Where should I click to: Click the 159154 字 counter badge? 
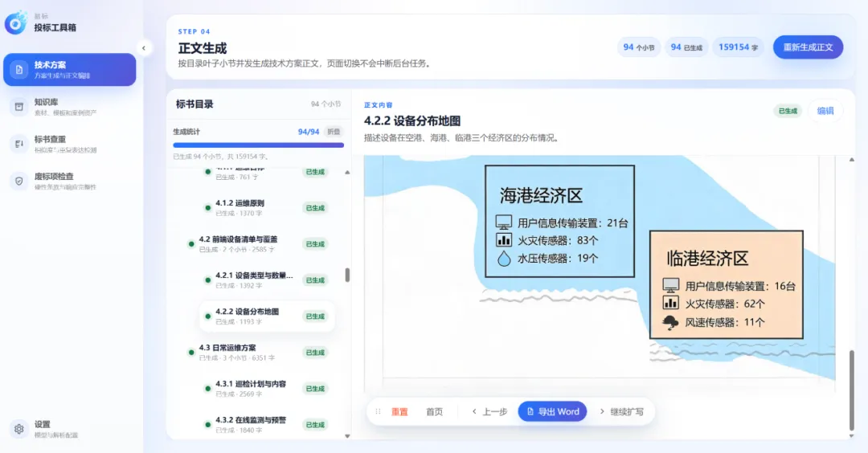tap(738, 47)
